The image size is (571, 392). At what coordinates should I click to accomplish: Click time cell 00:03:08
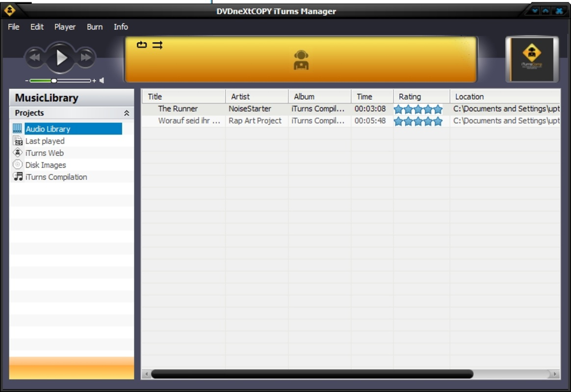pyautogui.click(x=370, y=109)
